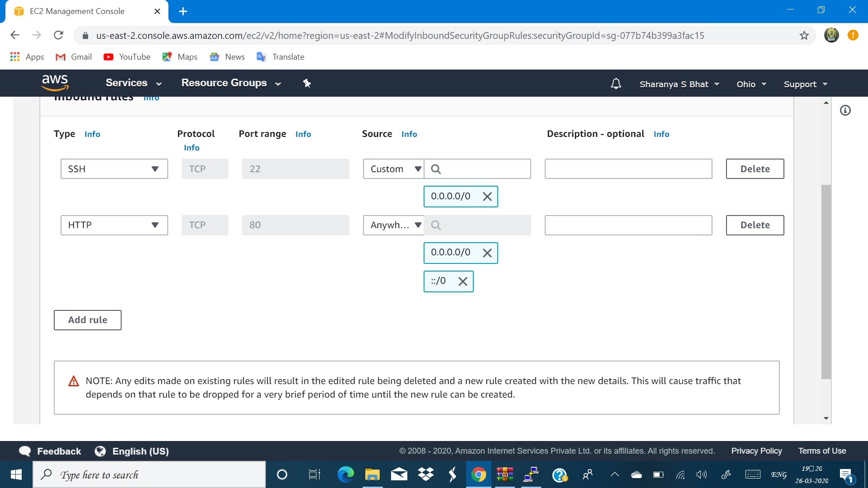The image size is (868, 488).
Task: Expand the Services menu
Action: coord(133,83)
